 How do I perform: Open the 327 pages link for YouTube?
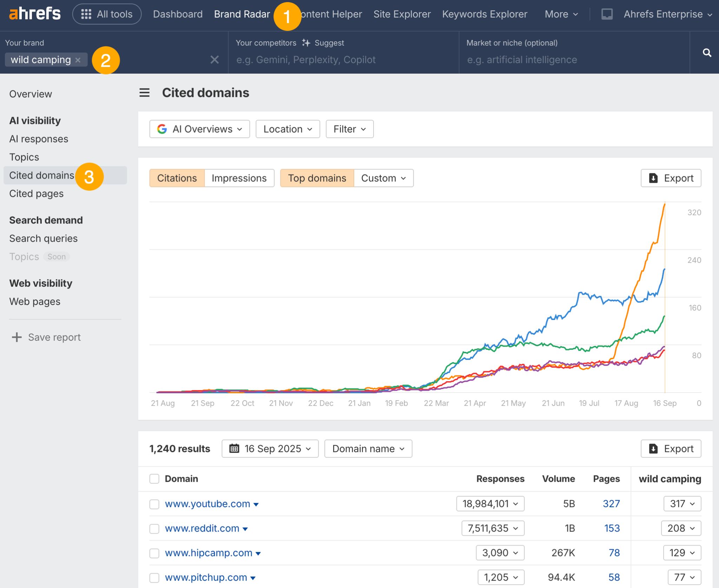click(611, 503)
